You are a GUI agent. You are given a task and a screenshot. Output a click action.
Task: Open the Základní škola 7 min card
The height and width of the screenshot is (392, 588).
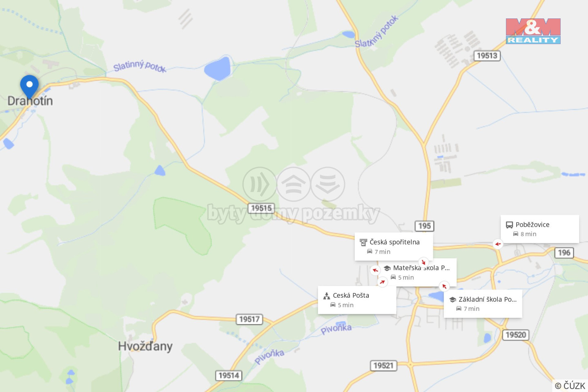click(x=483, y=304)
